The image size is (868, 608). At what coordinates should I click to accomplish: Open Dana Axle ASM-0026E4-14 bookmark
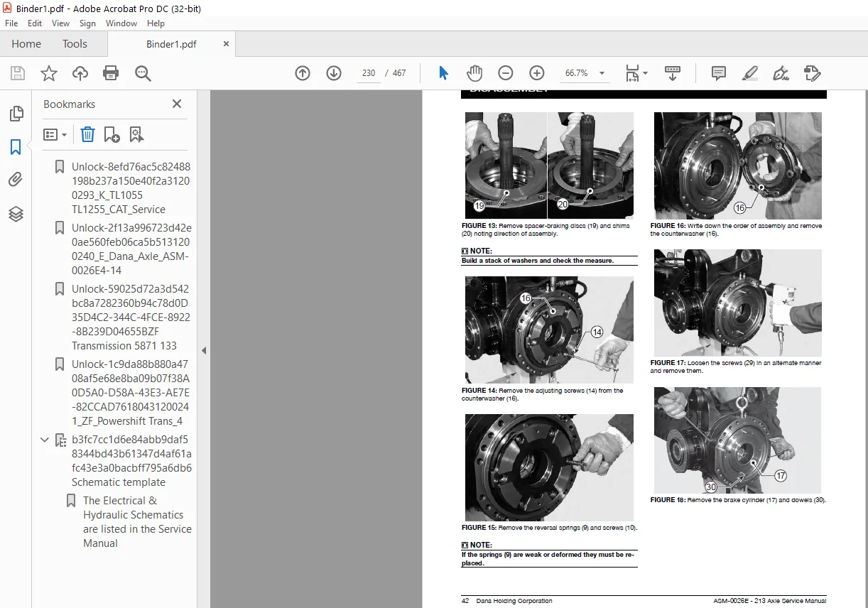(131, 249)
